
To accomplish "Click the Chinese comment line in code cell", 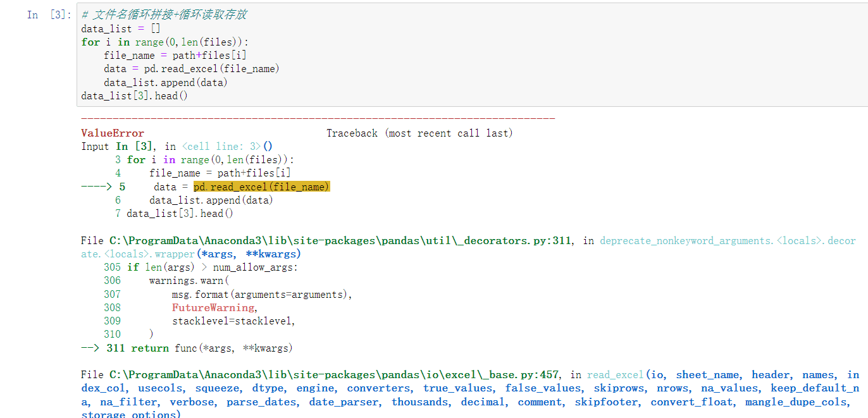I will pos(164,15).
